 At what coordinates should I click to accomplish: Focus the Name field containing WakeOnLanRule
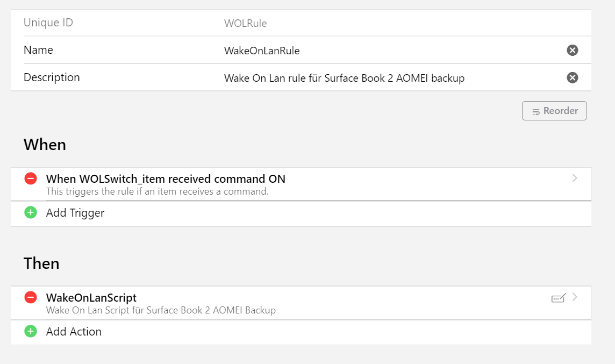pyautogui.click(x=262, y=51)
